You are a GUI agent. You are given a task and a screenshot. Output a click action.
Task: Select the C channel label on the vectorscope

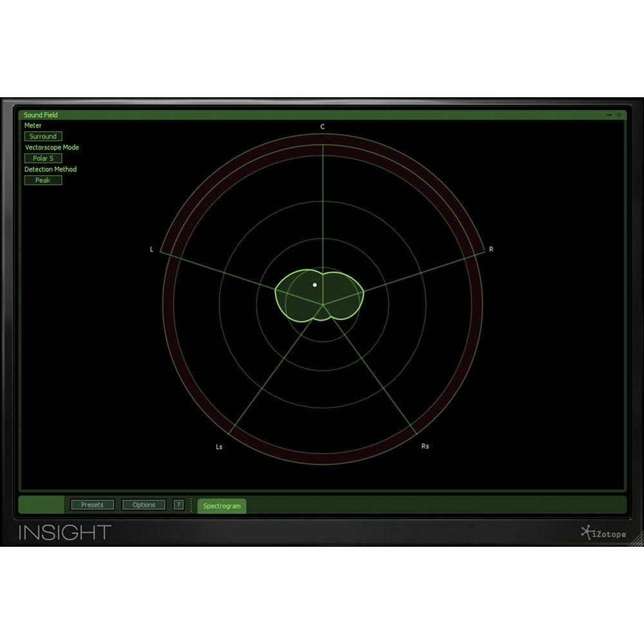coord(322,126)
